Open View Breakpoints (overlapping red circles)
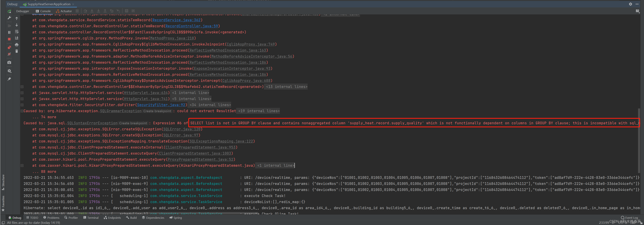This screenshot has height=225, width=644. [9, 47]
